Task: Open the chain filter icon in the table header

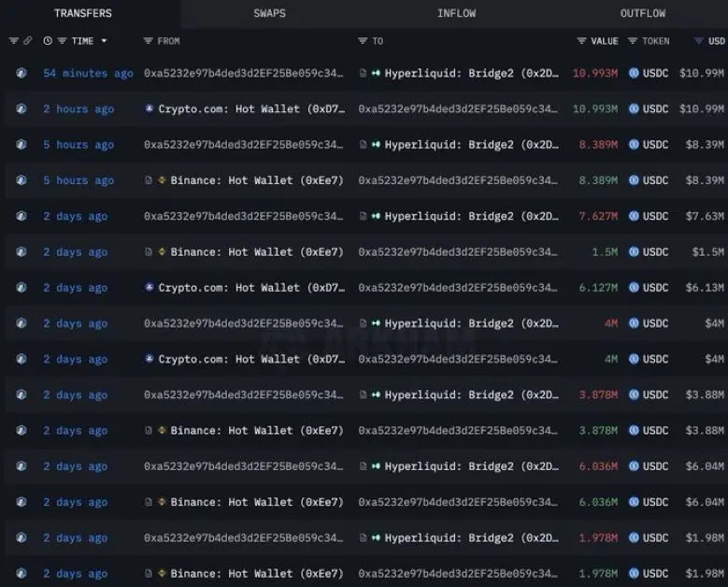Action: coord(14,41)
